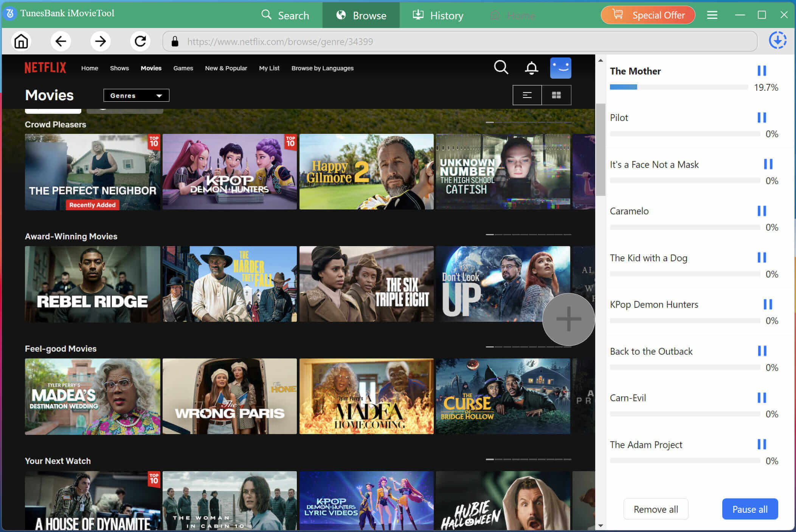Click the Netflix search magnifier icon
The image size is (796, 532).
point(501,68)
